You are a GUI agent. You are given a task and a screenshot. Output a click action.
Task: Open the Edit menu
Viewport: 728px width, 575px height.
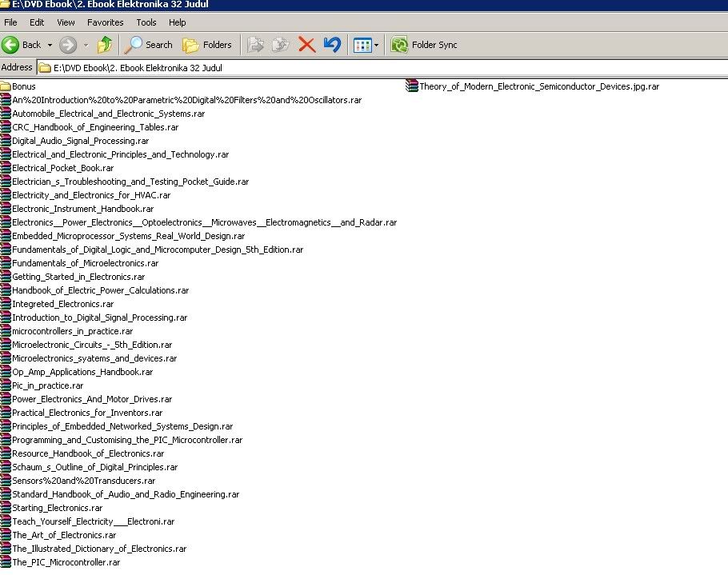pos(37,22)
